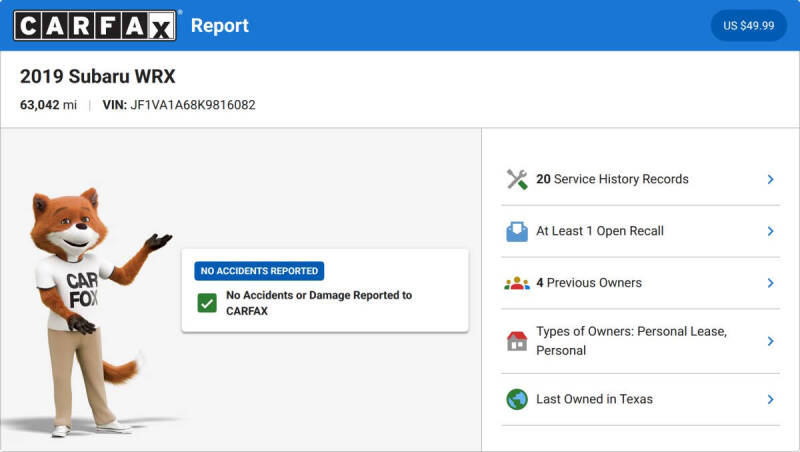Click the previous owners people icon
The height and width of the screenshot is (452, 800).
tap(517, 283)
